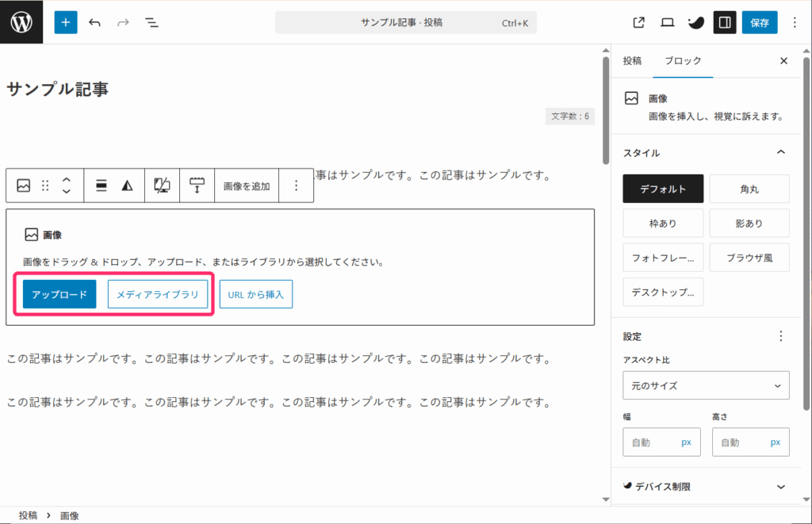
Task: Click the image icon in placeholder heading
Action: point(31,235)
